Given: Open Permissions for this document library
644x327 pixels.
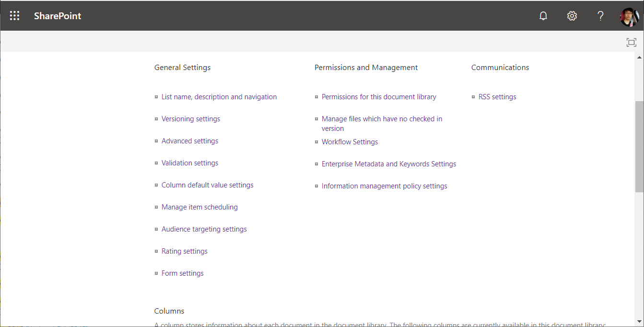Looking at the screenshot, I should coord(379,97).
